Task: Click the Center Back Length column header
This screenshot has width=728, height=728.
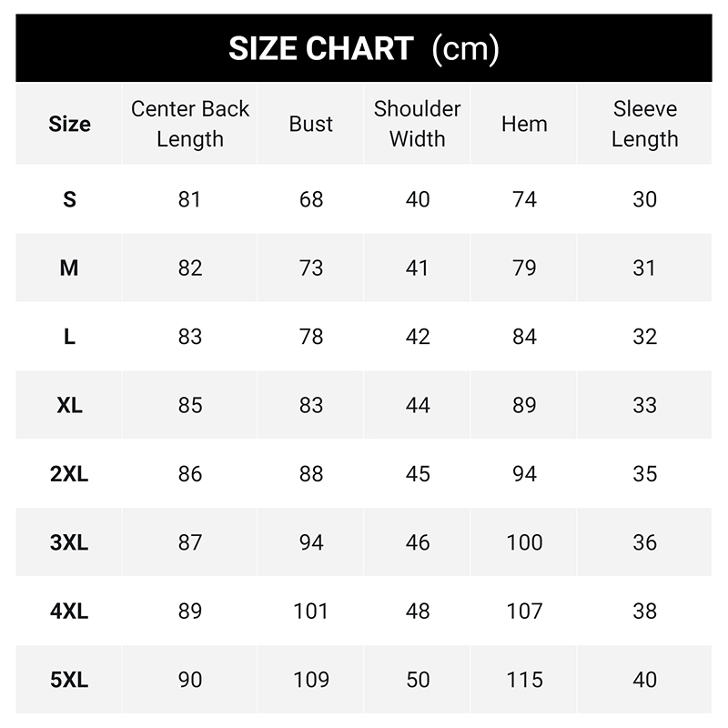Action: click(190, 124)
